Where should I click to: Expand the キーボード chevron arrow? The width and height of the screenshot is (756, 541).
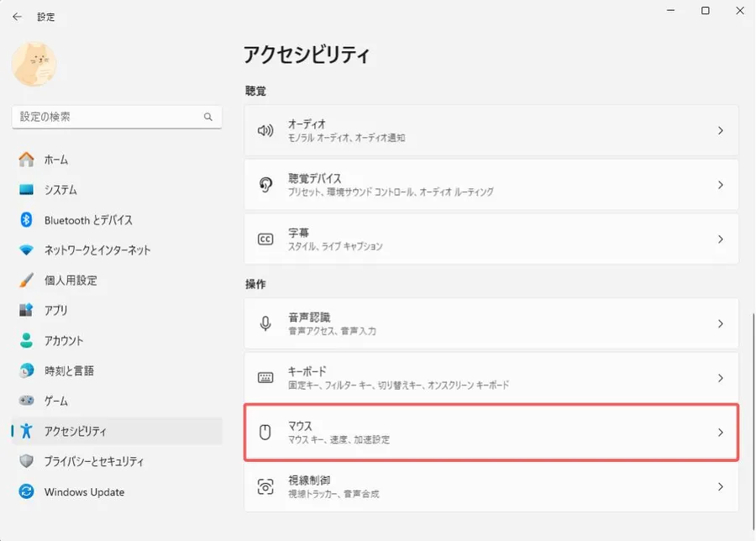[x=721, y=378]
